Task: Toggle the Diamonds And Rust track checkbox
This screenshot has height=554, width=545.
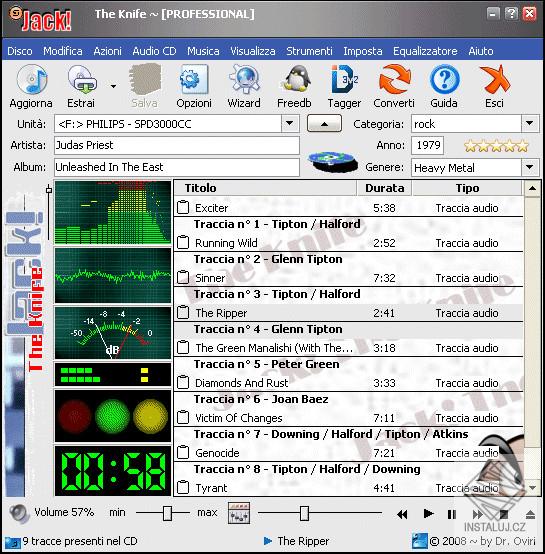Action: (x=183, y=383)
